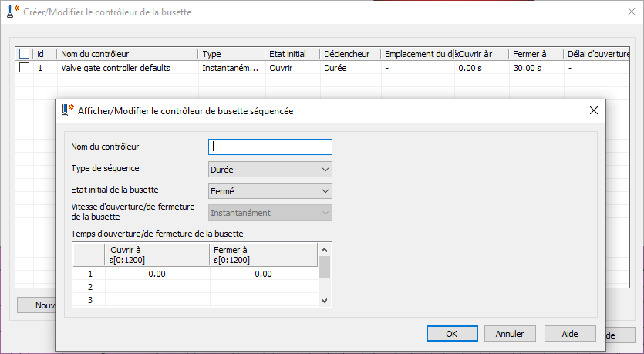Open the Type de séquence dropdown
Viewport: 644px width, 354px height.
point(270,169)
